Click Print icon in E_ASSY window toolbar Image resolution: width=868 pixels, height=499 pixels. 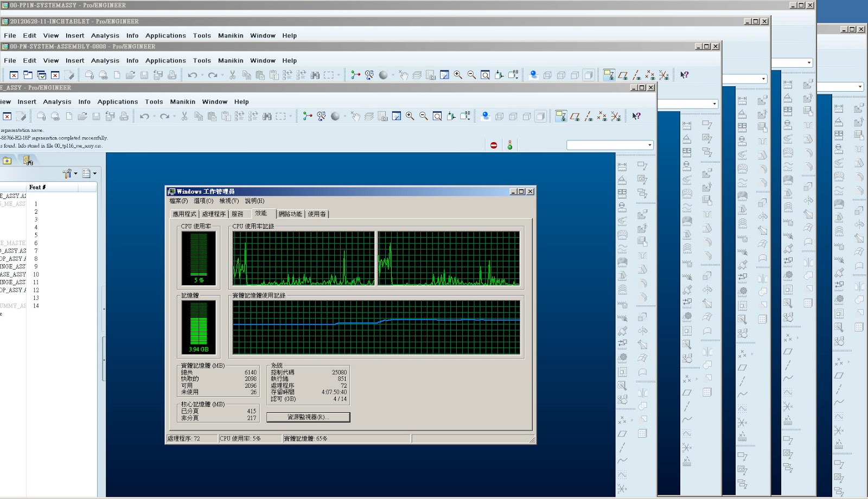click(x=124, y=116)
